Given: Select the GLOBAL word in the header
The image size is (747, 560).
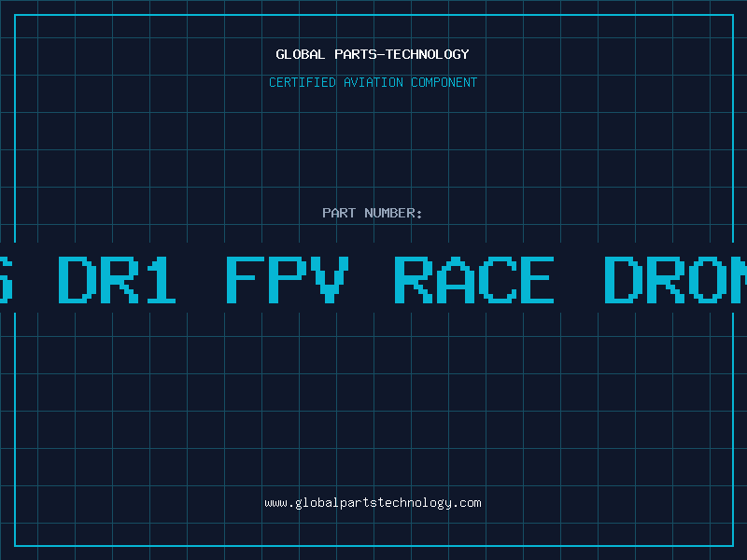Looking at the screenshot, I should 300,54.
